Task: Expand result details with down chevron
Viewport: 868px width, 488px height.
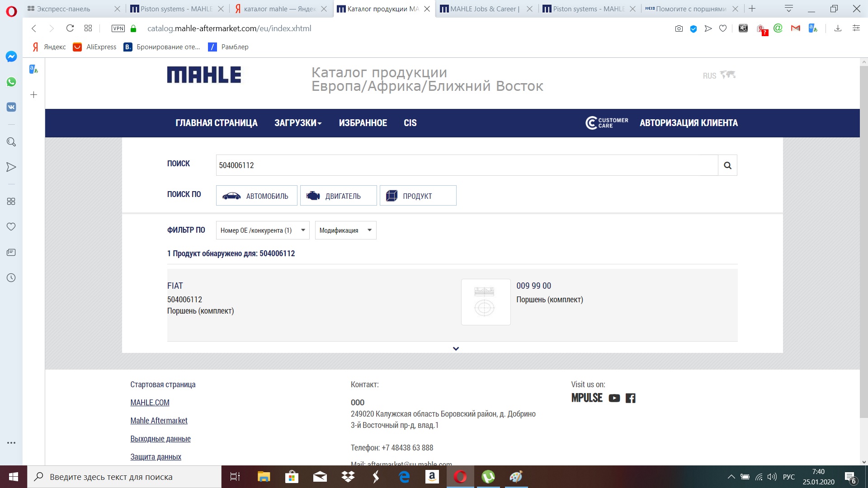Action: click(x=456, y=348)
